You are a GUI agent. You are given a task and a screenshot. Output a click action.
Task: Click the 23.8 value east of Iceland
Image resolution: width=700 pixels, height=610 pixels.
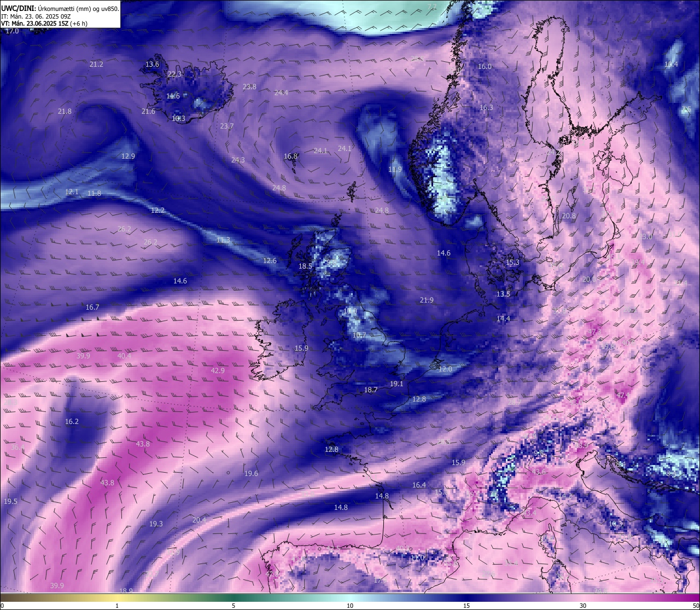pyautogui.click(x=249, y=86)
